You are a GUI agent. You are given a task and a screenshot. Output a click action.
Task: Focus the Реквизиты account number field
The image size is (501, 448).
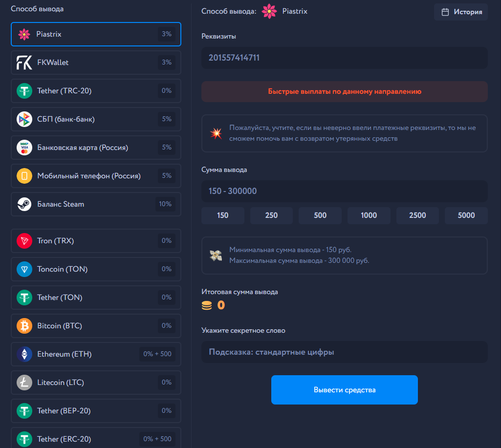coord(345,58)
